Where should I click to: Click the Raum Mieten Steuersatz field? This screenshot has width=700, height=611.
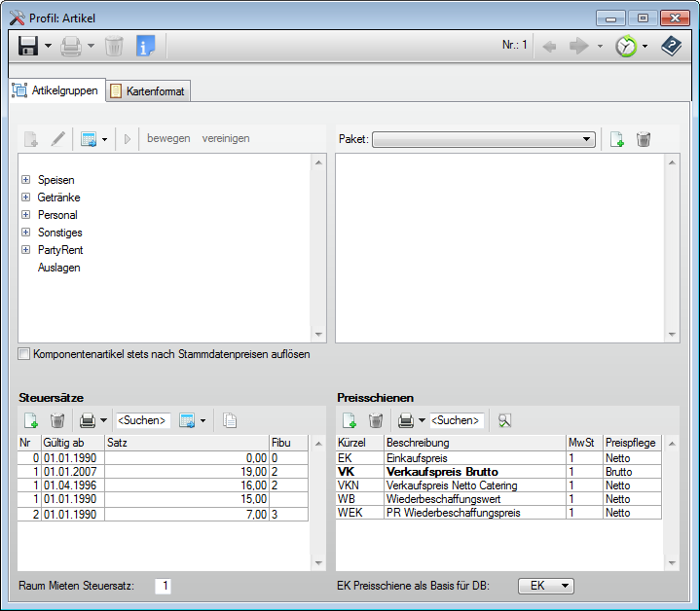(x=165, y=586)
